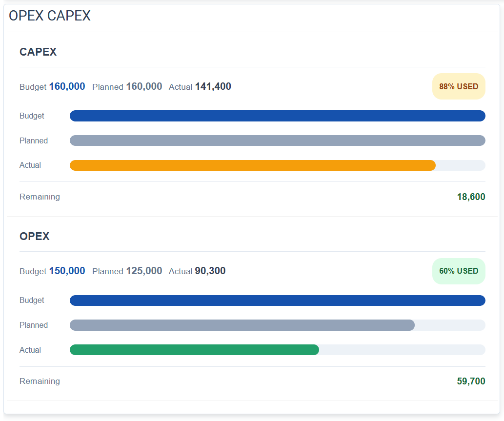Click the Remaining label in the OPEX section
The height and width of the screenshot is (421, 504).
[x=40, y=381]
